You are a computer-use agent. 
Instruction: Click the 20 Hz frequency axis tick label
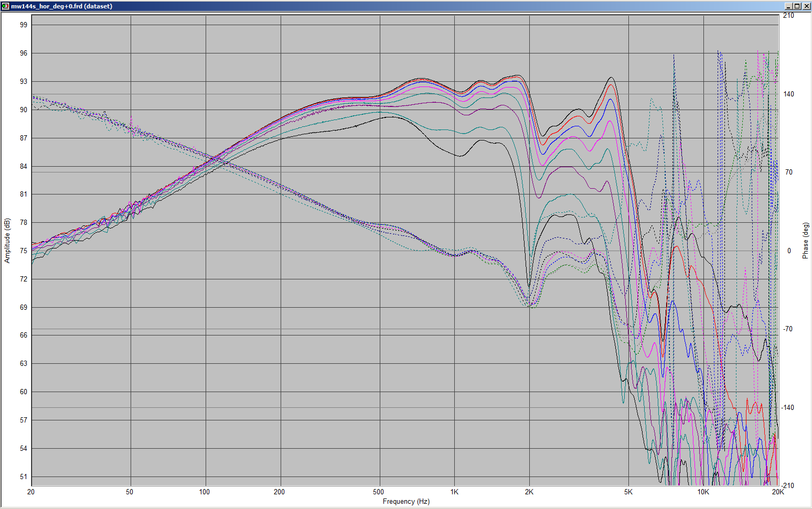[x=31, y=492]
